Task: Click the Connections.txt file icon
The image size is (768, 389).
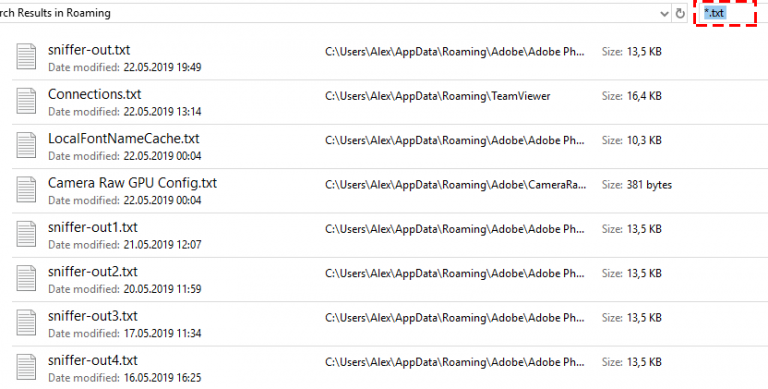Action: tap(26, 101)
